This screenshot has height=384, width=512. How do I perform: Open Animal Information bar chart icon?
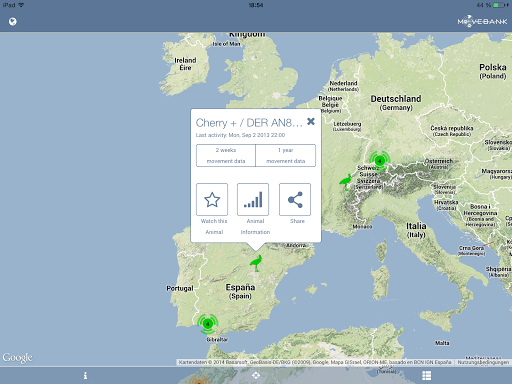[x=253, y=199]
